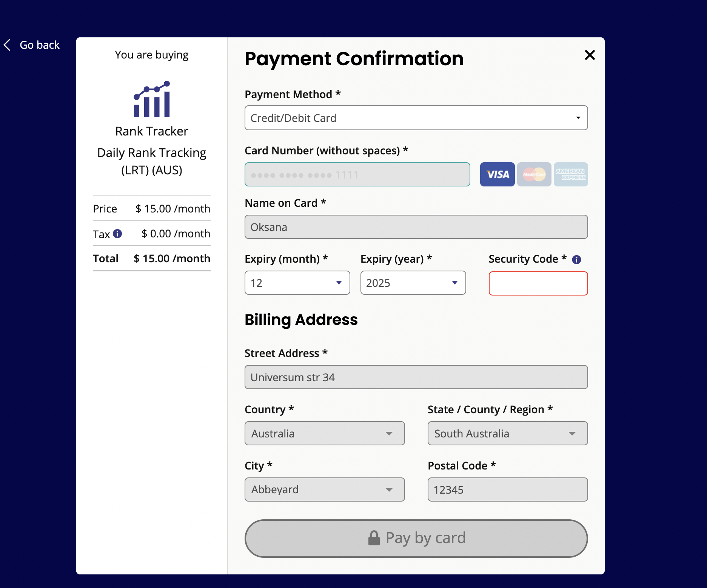Click the Go back link
The height and width of the screenshot is (588, 707).
[32, 45]
